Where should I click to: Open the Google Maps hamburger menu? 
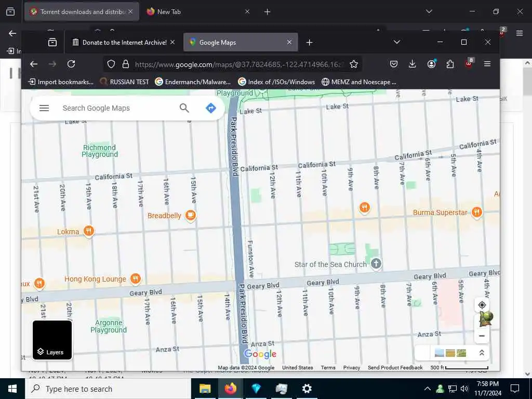[x=44, y=108]
